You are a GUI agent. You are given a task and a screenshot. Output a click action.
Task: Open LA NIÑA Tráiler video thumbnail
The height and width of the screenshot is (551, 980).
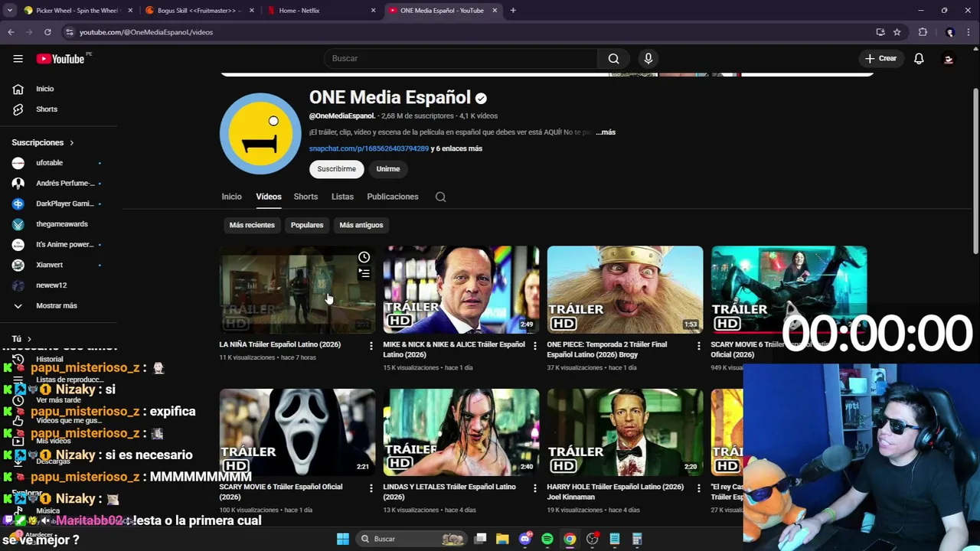pyautogui.click(x=297, y=289)
